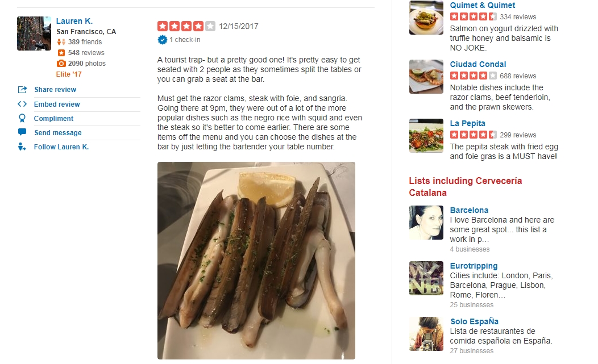Select the Embed review option
The height and width of the screenshot is (364, 598).
click(57, 104)
